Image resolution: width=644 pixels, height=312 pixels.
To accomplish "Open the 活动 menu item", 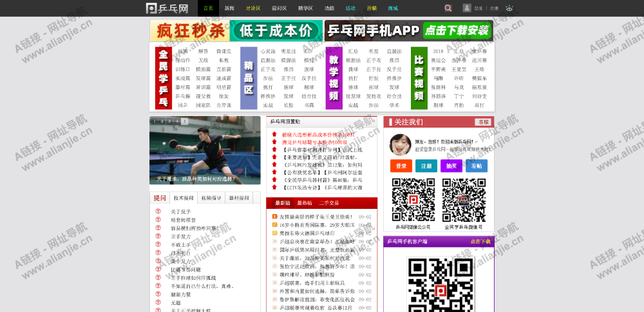I will coord(350,8).
